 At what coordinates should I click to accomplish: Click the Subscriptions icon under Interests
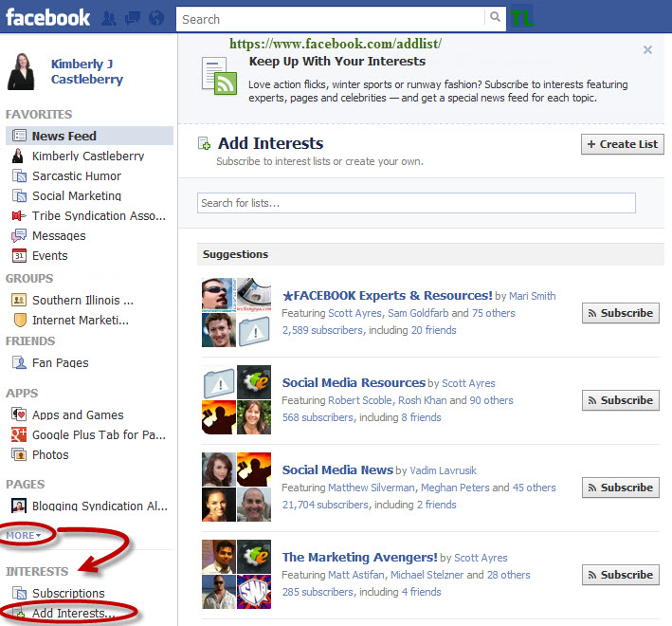point(19,593)
